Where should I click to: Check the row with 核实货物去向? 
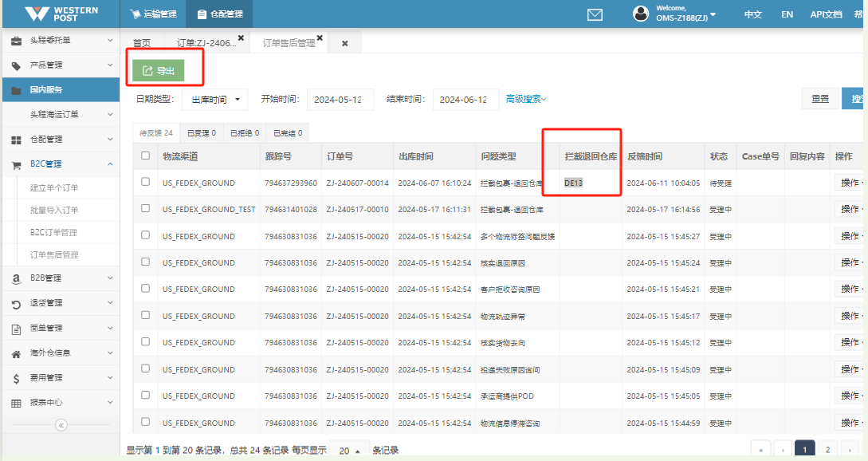pyautogui.click(x=146, y=342)
